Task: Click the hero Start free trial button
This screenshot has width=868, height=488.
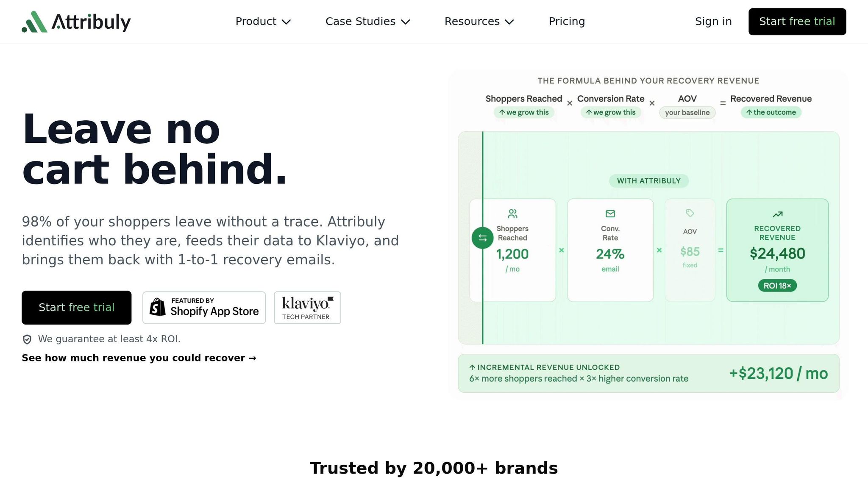Action: coord(77,308)
